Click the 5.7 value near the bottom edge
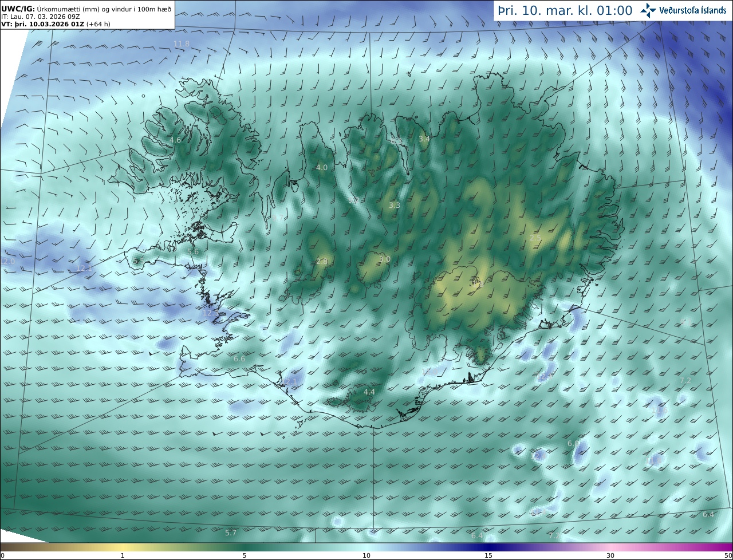 click(231, 533)
